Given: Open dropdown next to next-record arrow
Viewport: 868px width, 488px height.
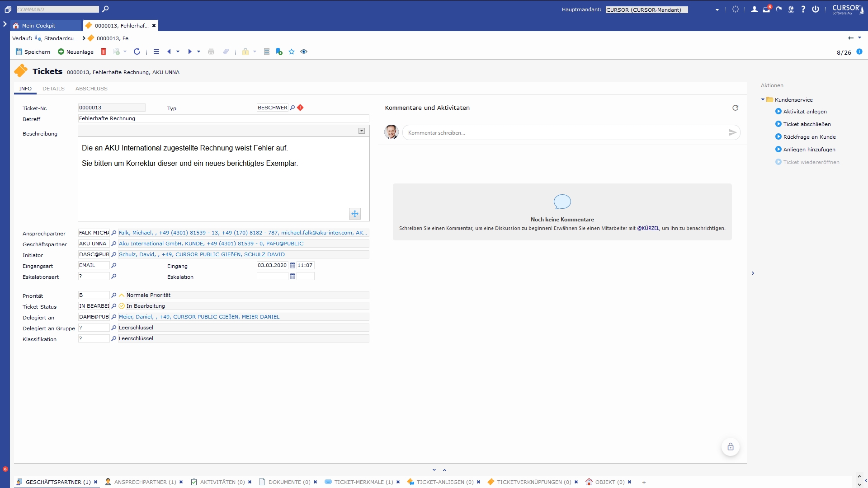Looking at the screenshot, I should tap(198, 52).
